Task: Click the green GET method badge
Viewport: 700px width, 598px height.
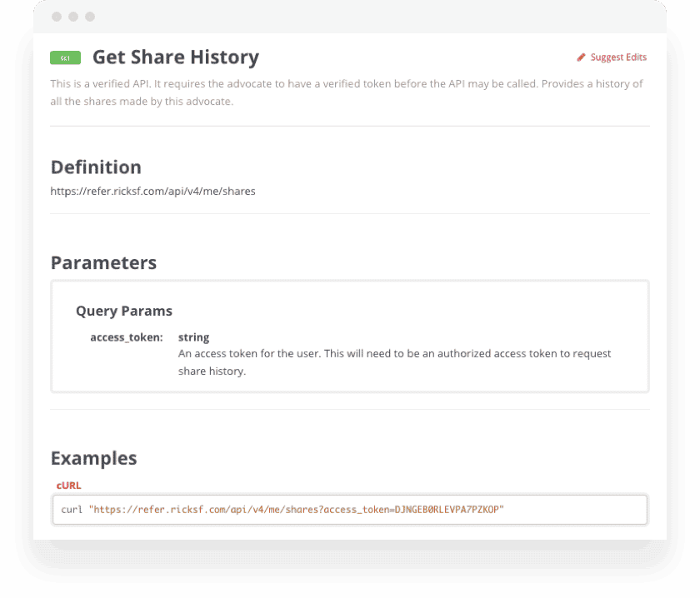Action: click(x=65, y=57)
